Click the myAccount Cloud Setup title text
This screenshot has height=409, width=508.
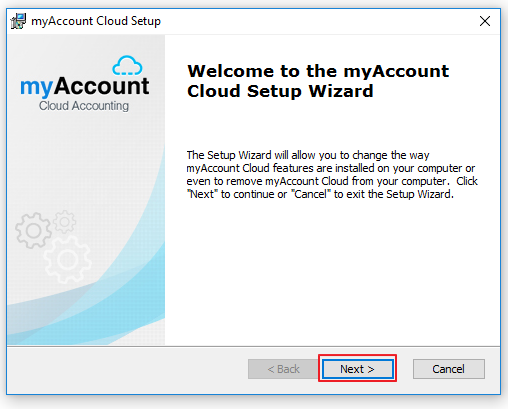[96, 21]
